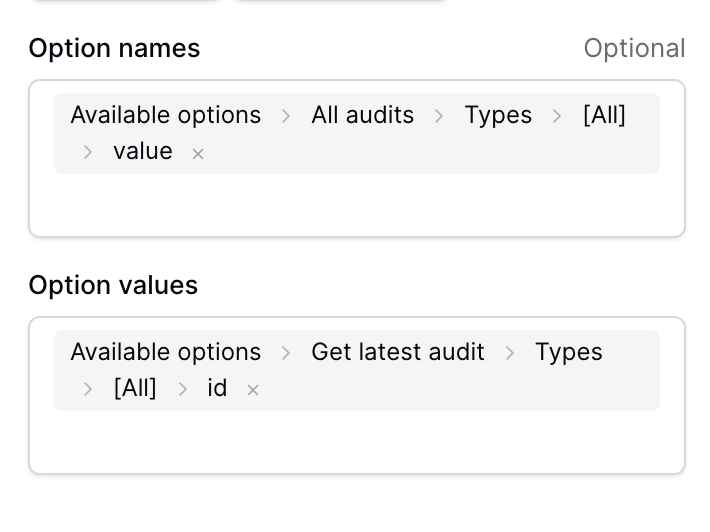Click Types in the Option names token

[x=498, y=115]
